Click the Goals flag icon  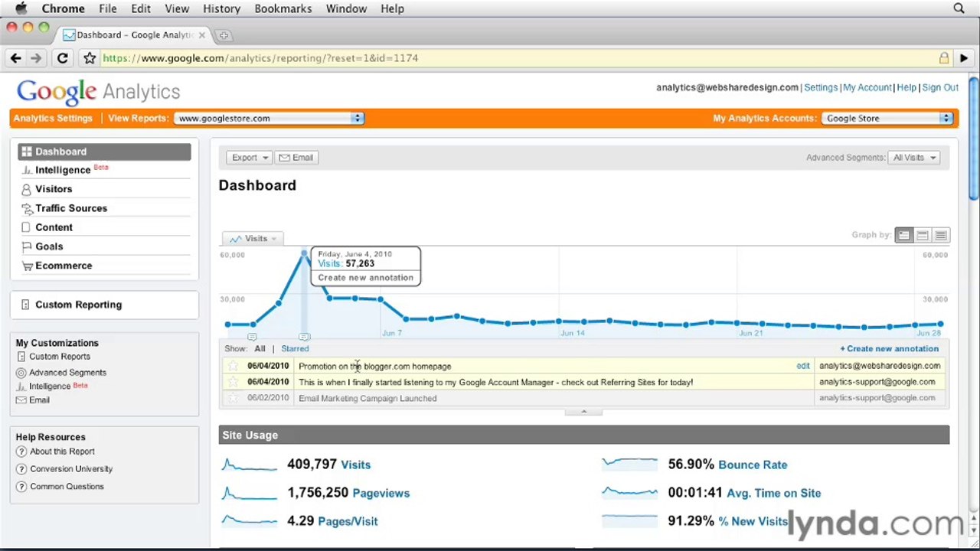click(x=27, y=246)
